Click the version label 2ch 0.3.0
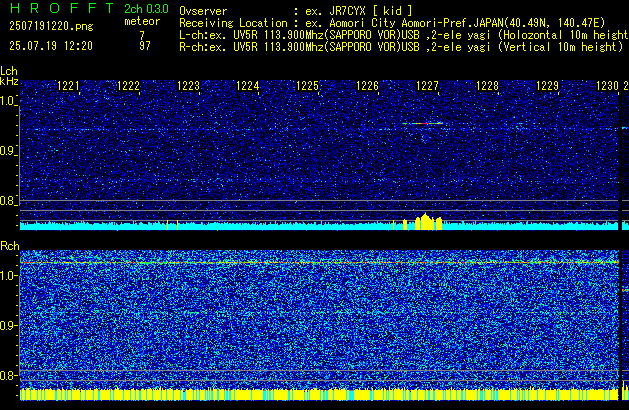 tap(146, 9)
